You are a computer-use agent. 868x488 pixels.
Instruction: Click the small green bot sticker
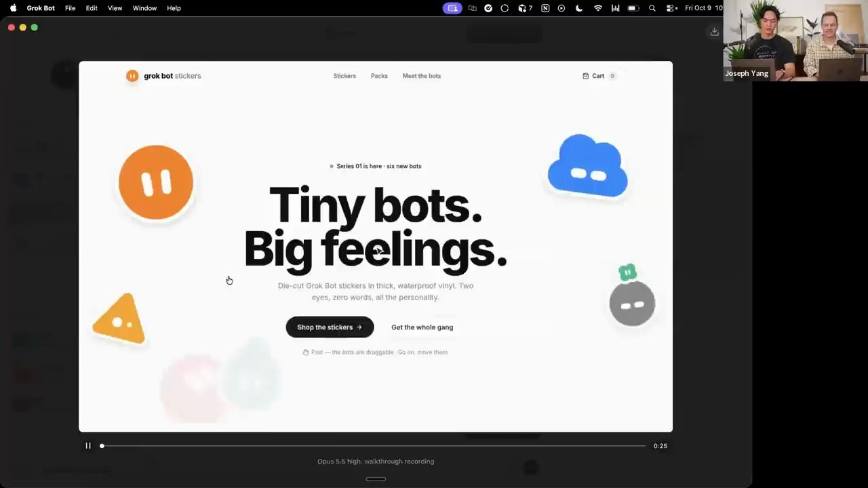628,272
